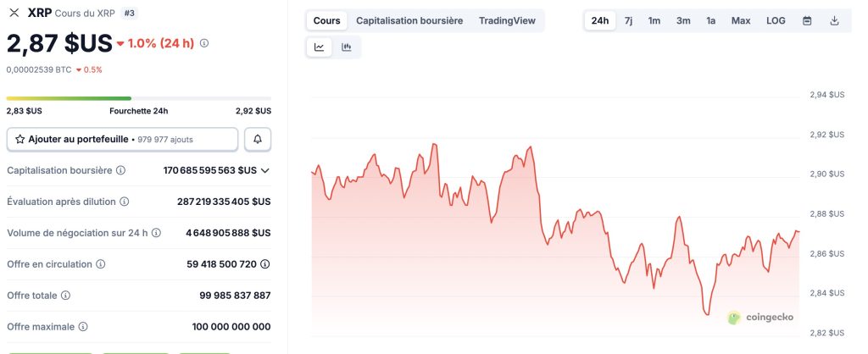868x354 pixels.
Task: Select the line chart view icon
Action: (x=320, y=47)
